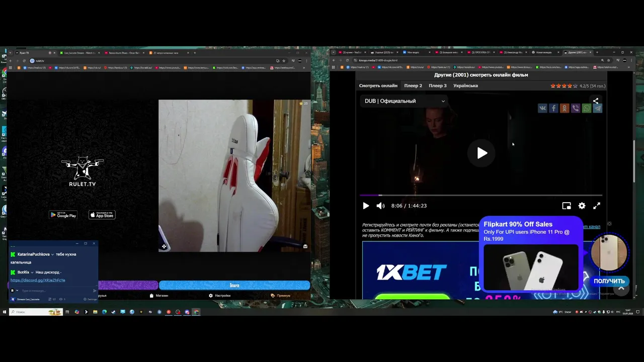Send the chat message with arrow icon
644x362 pixels.
click(95, 291)
